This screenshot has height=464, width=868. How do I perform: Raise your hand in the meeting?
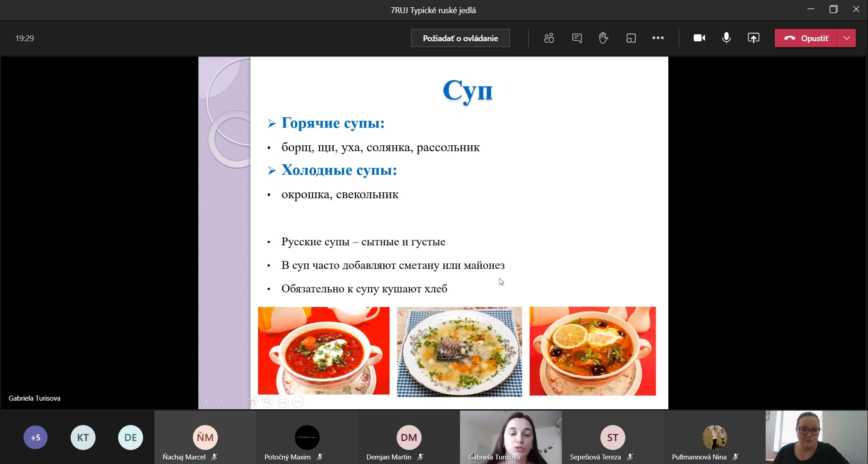(x=603, y=38)
